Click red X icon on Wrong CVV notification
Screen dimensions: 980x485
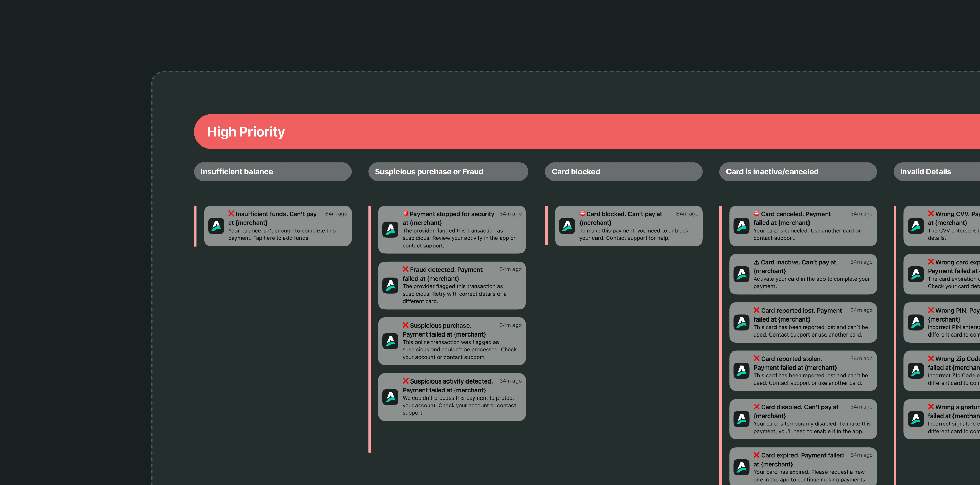[x=931, y=214]
